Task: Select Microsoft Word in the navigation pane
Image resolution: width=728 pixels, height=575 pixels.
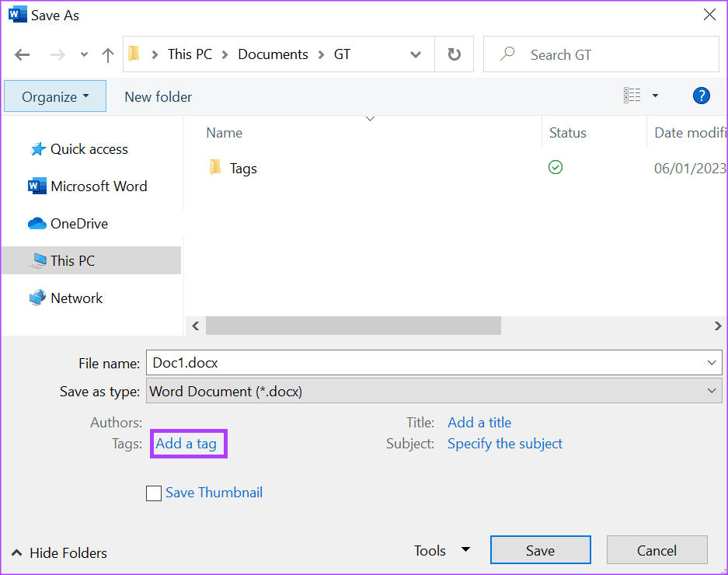Action: pos(87,186)
